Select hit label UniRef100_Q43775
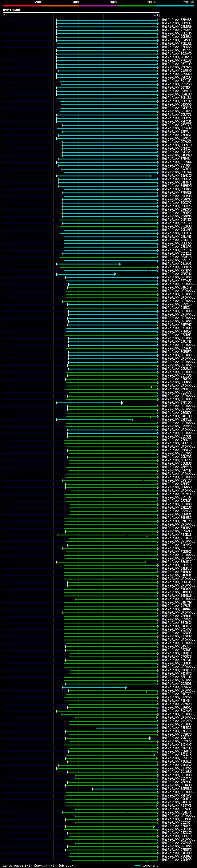The height and width of the screenshot is (868, 197). point(177,50)
